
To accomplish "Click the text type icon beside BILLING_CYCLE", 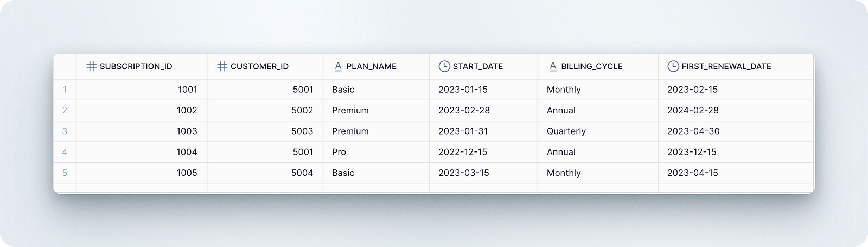I will [553, 66].
